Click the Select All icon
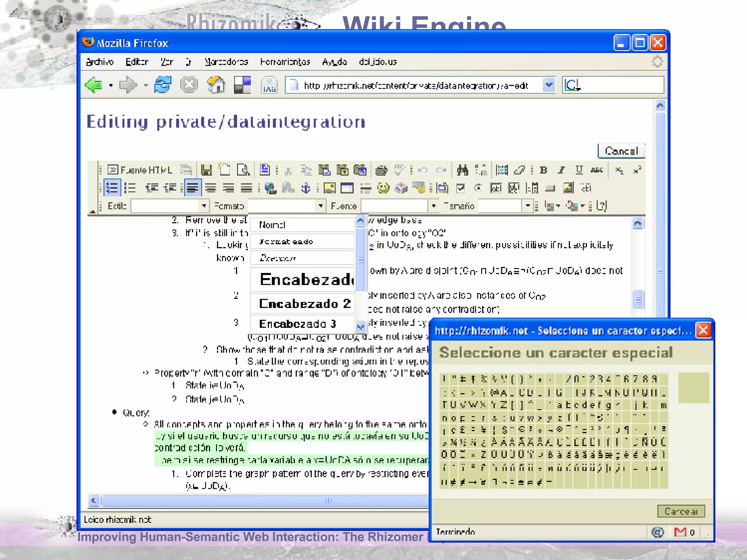The width and height of the screenshot is (747, 560). click(502, 170)
